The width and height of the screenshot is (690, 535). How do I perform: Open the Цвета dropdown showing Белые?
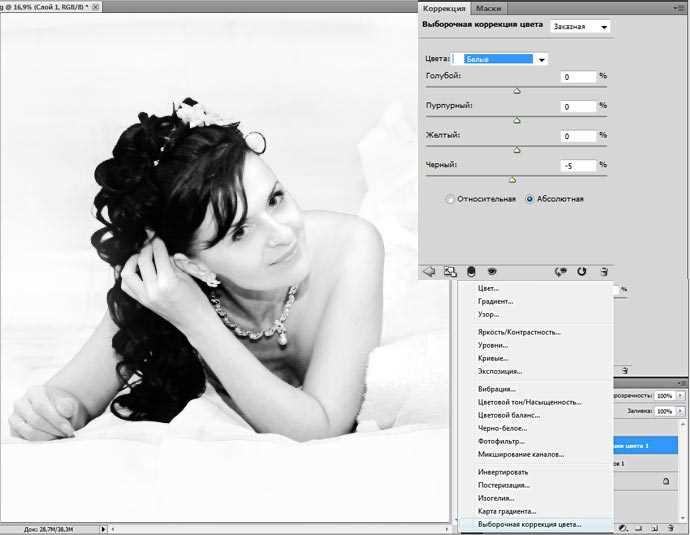(500, 59)
